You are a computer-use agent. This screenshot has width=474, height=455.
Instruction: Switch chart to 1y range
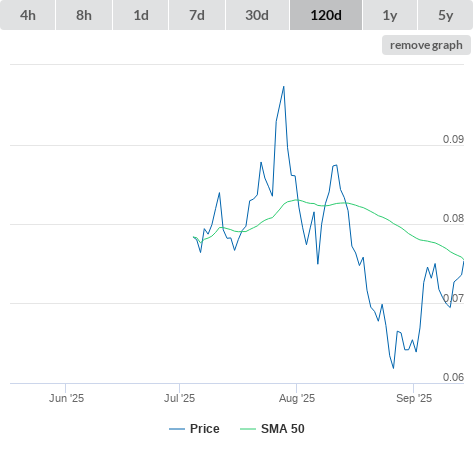(390, 15)
